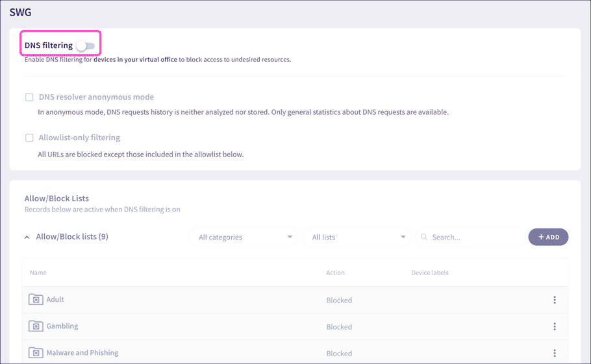Click the SWG page title

pos(20,12)
